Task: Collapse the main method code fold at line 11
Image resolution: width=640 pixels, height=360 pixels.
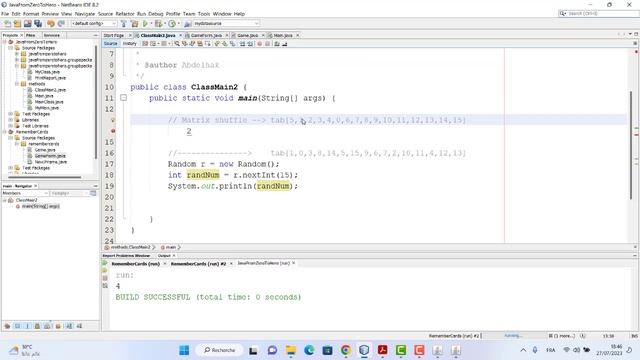Action: [x=123, y=98]
